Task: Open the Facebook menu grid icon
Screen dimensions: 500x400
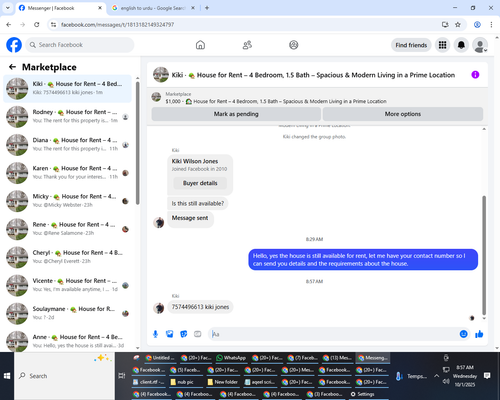Action: [442, 45]
